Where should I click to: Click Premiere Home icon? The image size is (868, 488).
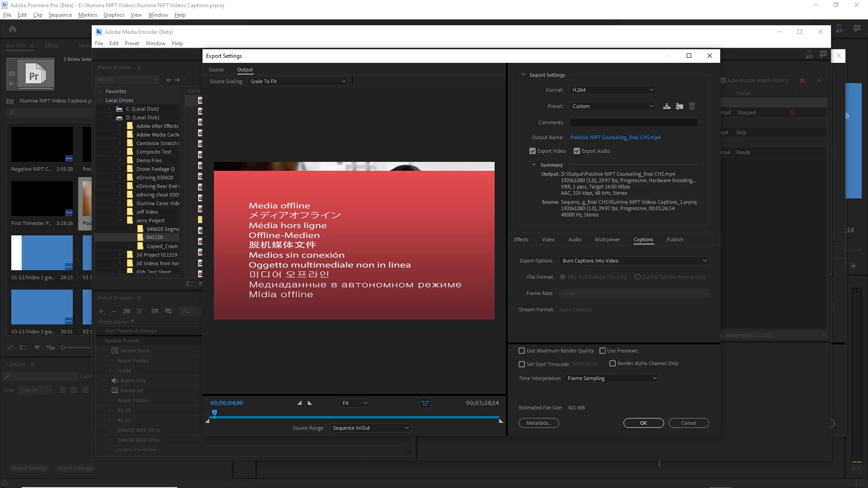click(13, 29)
